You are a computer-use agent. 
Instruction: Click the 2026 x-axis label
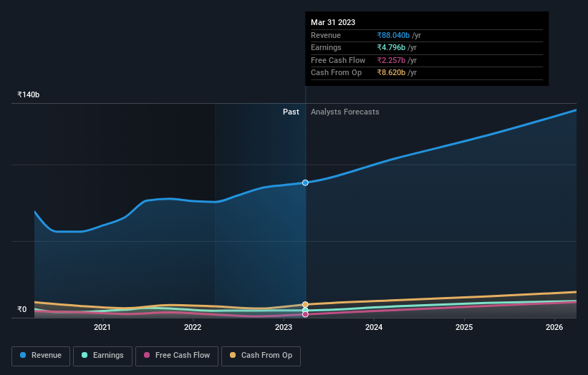click(x=554, y=327)
